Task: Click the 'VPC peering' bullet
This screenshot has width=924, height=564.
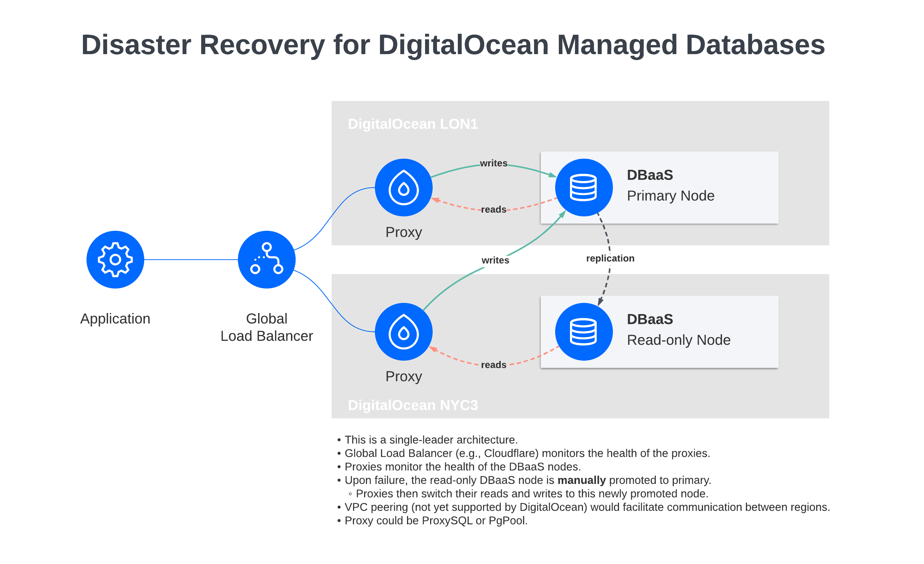Action: click(584, 507)
